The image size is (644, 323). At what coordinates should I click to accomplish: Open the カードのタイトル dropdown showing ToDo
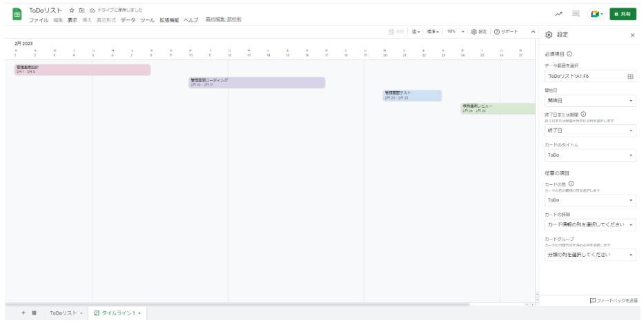pos(590,155)
